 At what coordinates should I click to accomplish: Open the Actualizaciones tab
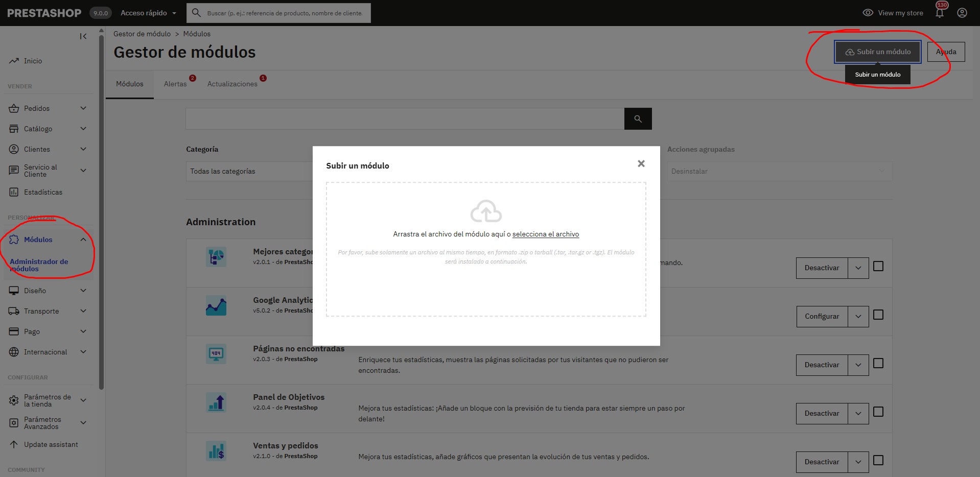pyautogui.click(x=232, y=84)
